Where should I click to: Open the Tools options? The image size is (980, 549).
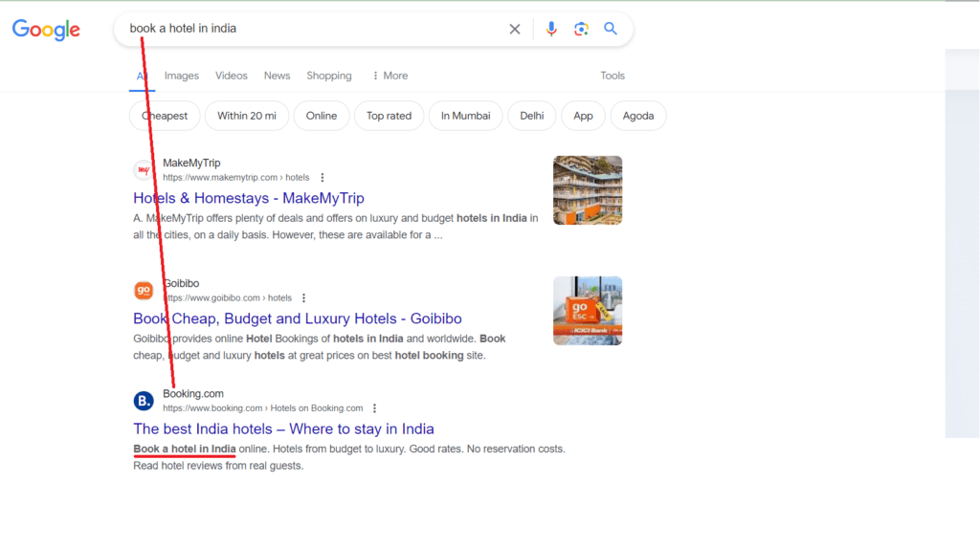[612, 76]
